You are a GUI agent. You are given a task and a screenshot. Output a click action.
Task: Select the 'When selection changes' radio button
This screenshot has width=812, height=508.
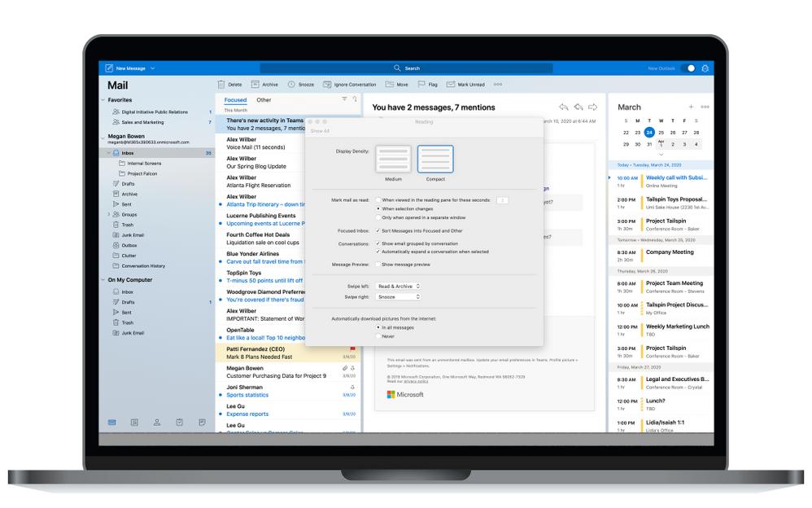click(378, 208)
